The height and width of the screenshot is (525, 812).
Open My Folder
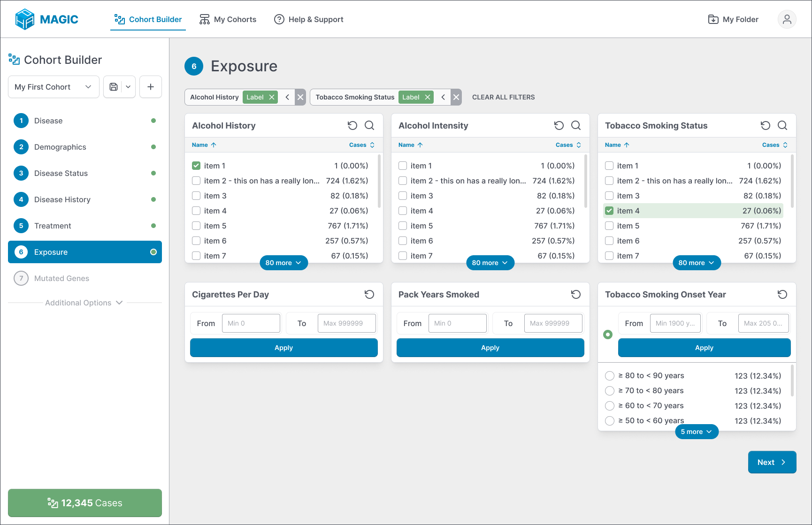[733, 19]
